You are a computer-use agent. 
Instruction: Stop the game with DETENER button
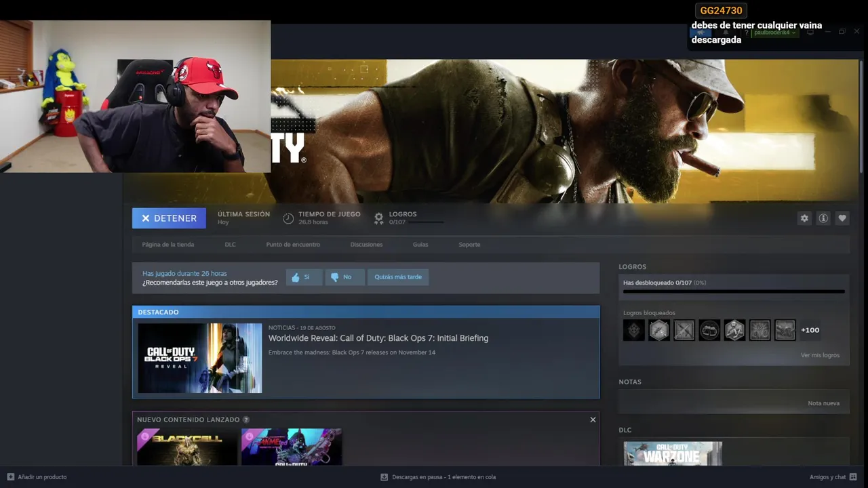pos(169,218)
